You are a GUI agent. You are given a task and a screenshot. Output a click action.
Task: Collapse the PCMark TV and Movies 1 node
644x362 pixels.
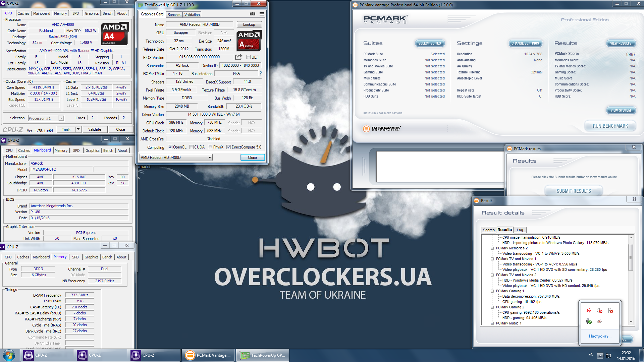(x=492, y=259)
